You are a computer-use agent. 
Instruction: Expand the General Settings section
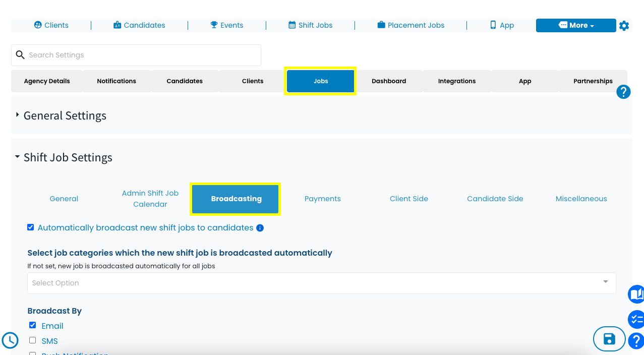tap(65, 115)
